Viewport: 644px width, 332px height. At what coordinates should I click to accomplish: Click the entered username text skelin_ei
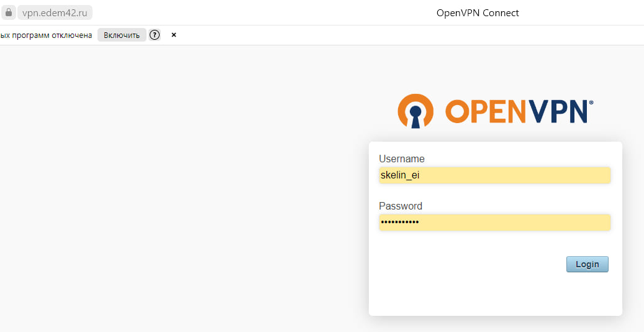click(x=400, y=175)
